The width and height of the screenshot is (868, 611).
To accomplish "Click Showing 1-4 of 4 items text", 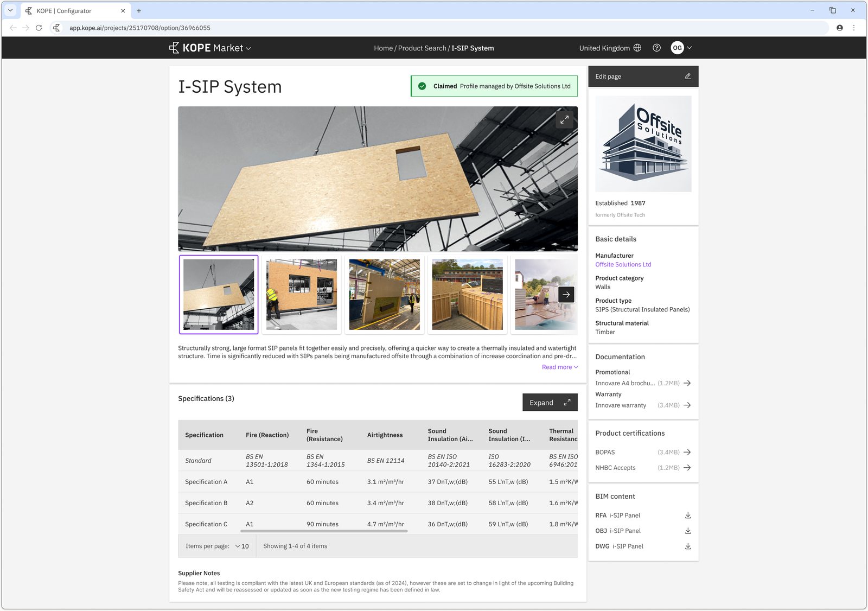I will click(x=295, y=546).
